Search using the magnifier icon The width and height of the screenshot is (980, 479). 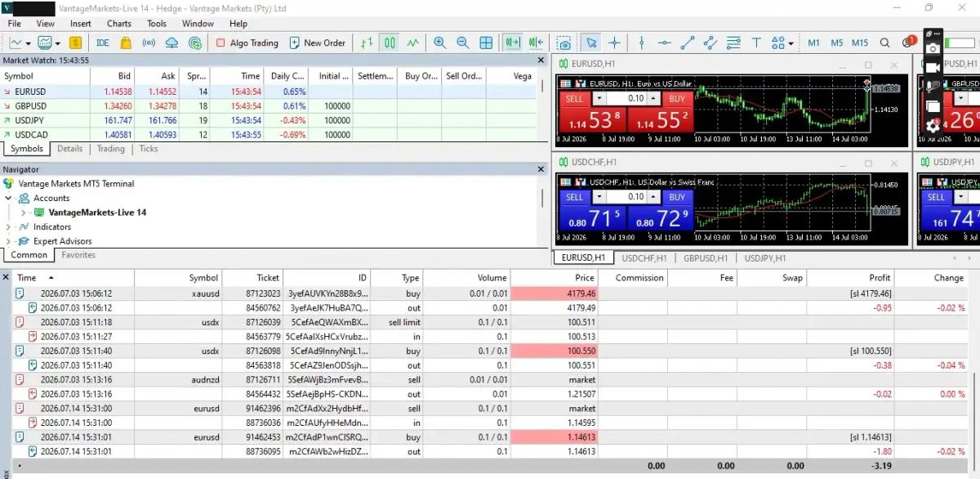click(x=884, y=43)
